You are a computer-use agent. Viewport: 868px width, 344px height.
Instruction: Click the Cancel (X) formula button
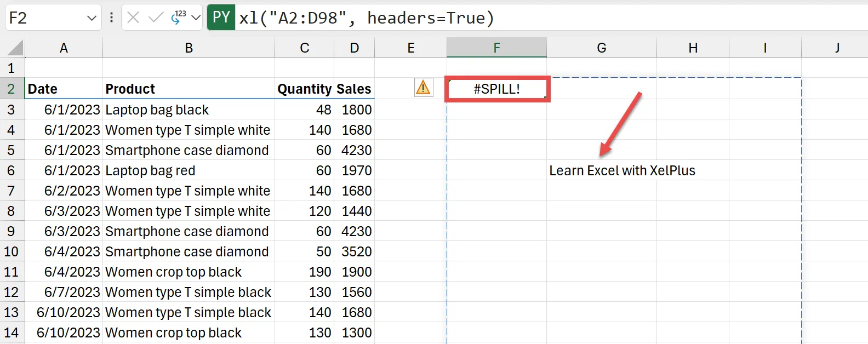pyautogui.click(x=133, y=18)
